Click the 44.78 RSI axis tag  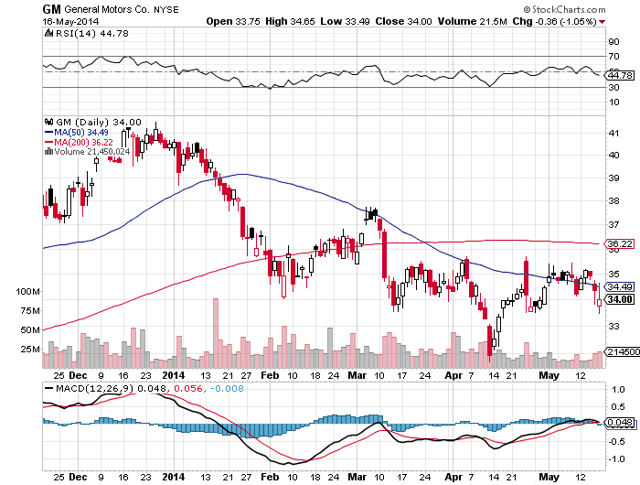point(620,76)
